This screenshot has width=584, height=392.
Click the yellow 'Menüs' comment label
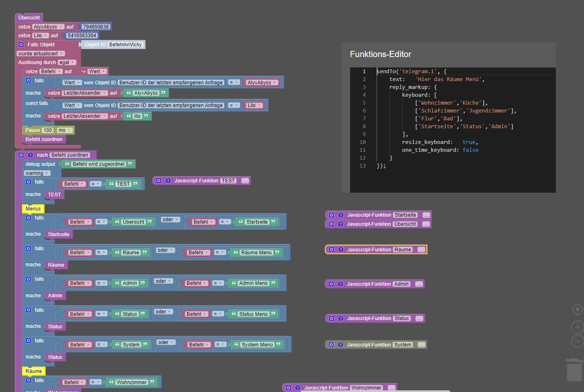(33, 209)
